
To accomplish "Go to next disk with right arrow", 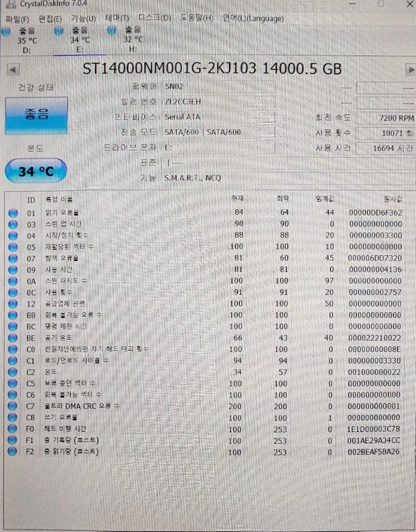I will (x=410, y=70).
